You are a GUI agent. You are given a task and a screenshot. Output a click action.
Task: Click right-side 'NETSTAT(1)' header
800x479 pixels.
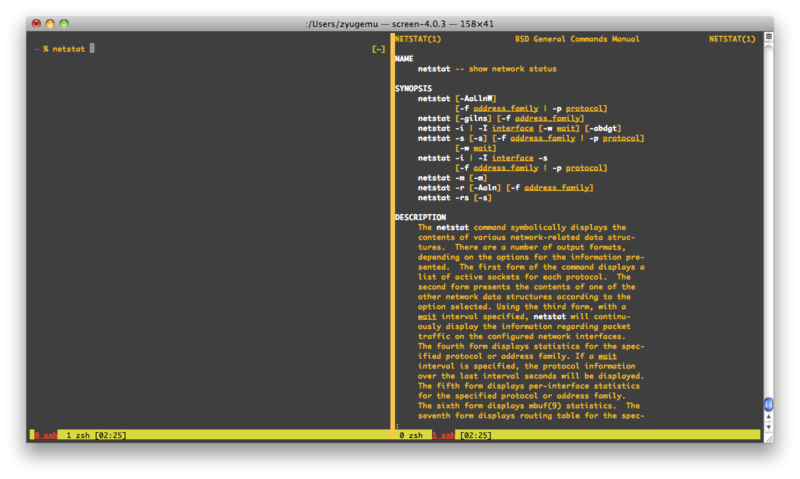pyautogui.click(x=732, y=39)
